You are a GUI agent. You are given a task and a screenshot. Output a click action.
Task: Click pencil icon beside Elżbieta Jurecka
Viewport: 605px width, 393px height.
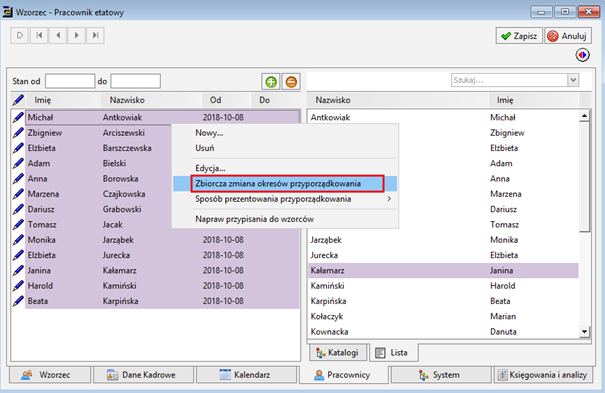(x=18, y=255)
